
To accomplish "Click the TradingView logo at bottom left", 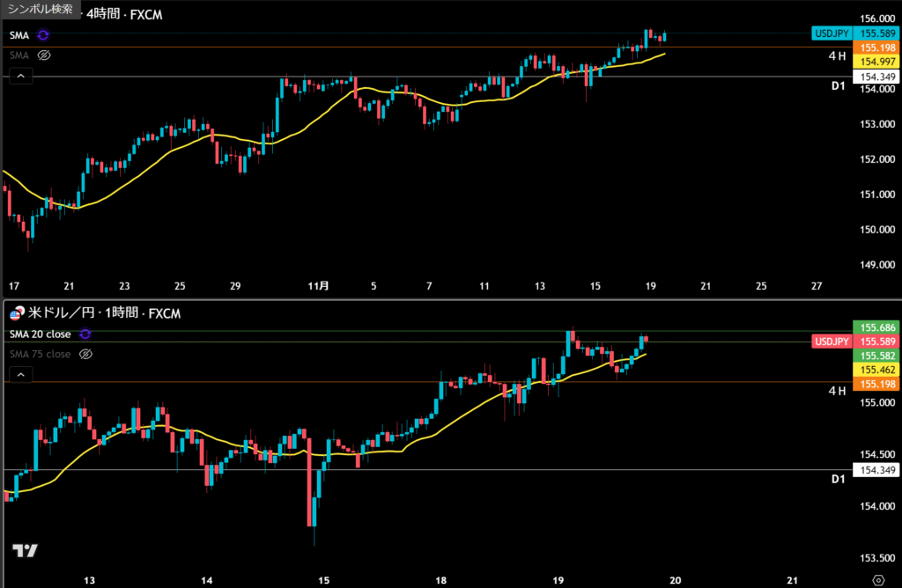I will coord(25,550).
